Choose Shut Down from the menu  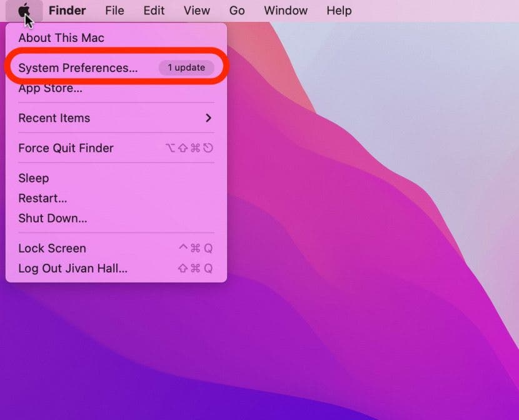(53, 218)
